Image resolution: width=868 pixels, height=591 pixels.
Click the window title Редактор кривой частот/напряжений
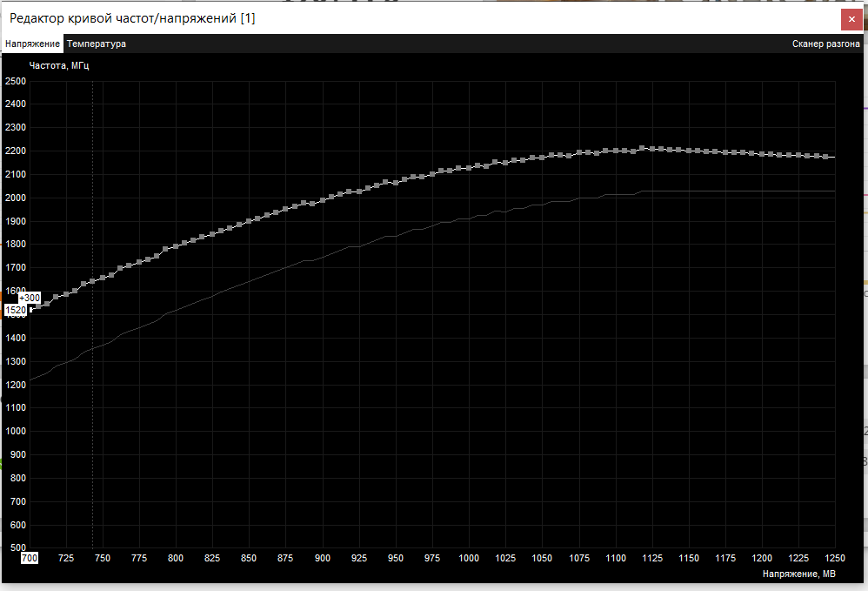coord(132,18)
